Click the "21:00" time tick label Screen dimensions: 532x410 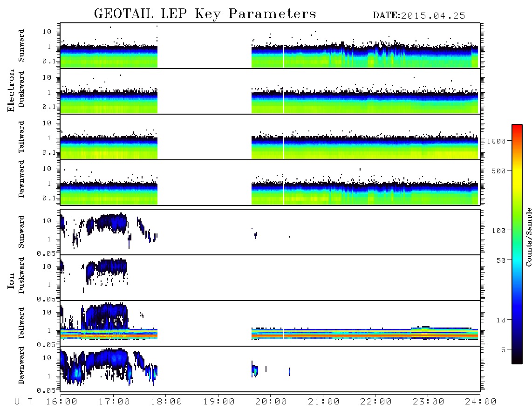click(324, 402)
